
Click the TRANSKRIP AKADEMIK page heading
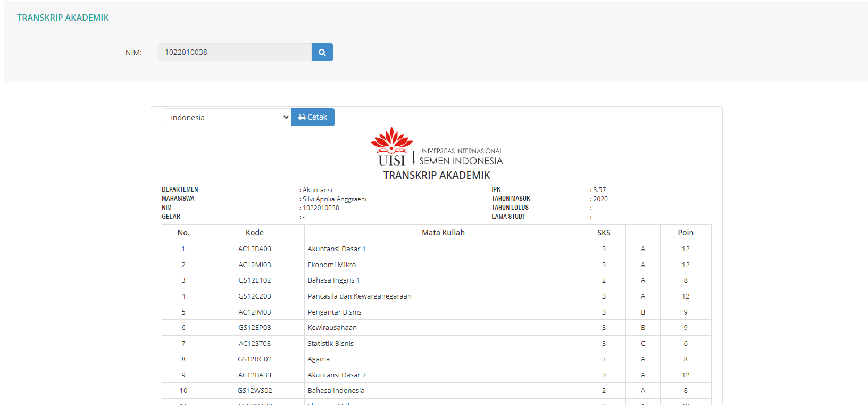coord(63,18)
